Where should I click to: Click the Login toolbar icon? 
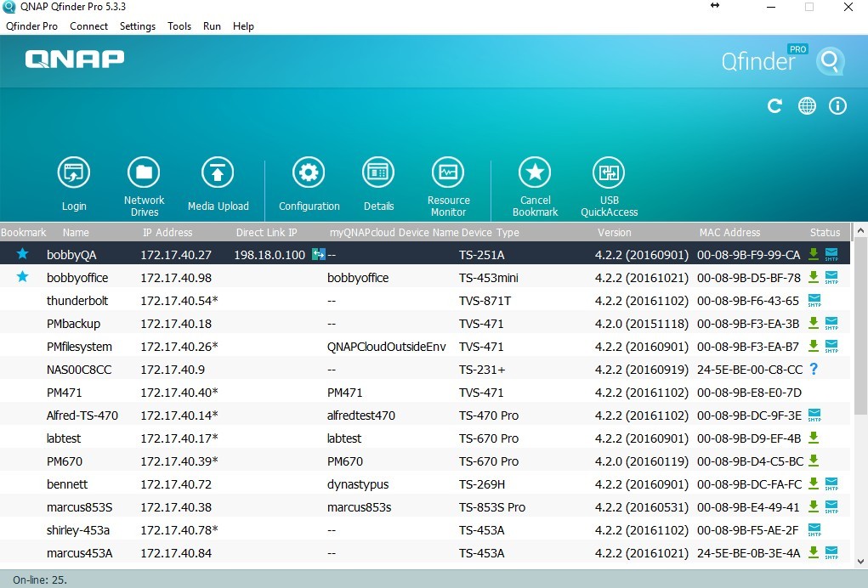[x=74, y=173]
